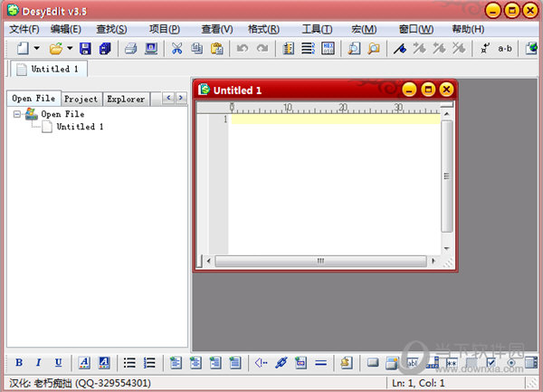Cut selection with scissors icon
Image resolution: width=543 pixels, height=392 pixels.
[176, 48]
